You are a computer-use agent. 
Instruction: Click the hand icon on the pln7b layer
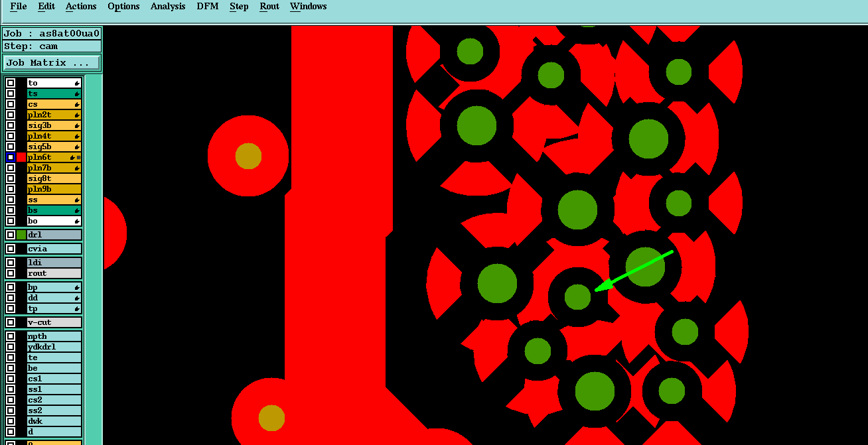point(77,168)
